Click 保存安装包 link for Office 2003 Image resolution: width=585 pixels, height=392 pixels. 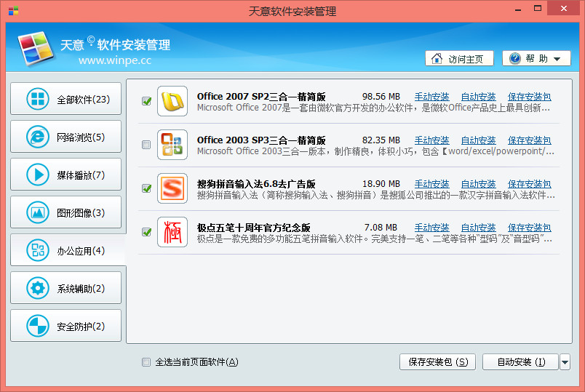coord(530,140)
